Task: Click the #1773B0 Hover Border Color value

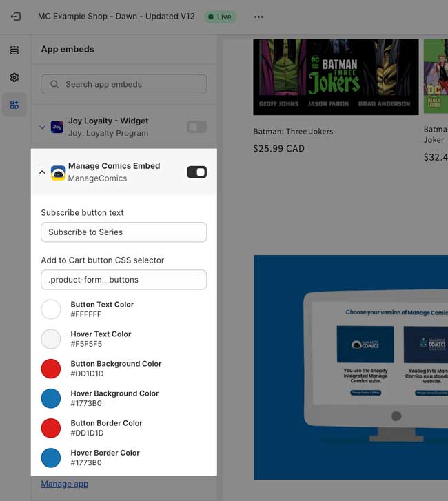Action: (x=86, y=462)
